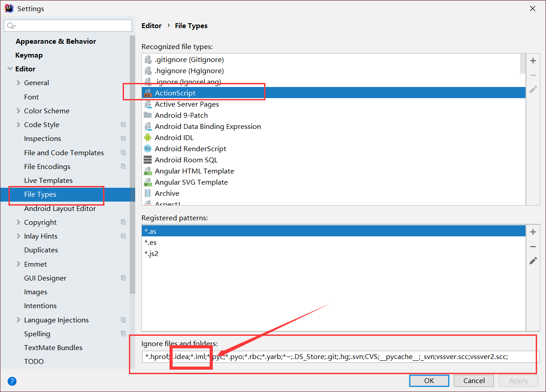The height and width of the screenshot is (392, 546).
Task: Expand the General settings node
Action: pyautogui.click(x=18, y=83)
